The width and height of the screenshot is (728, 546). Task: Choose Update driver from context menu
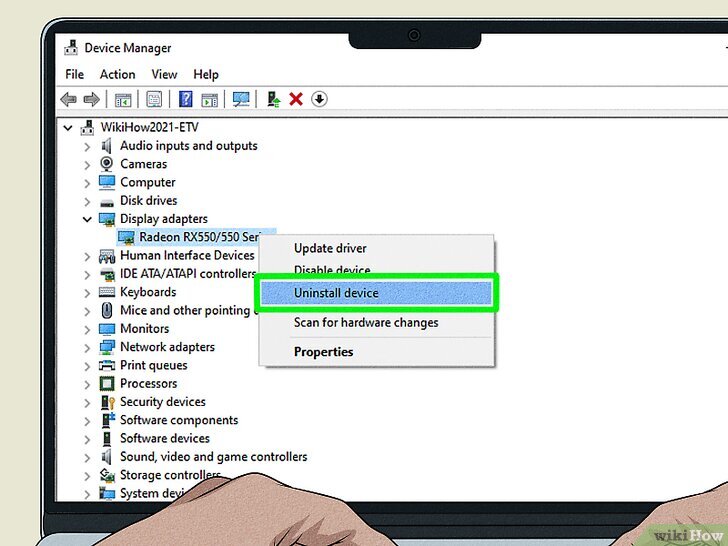(331, 248)
